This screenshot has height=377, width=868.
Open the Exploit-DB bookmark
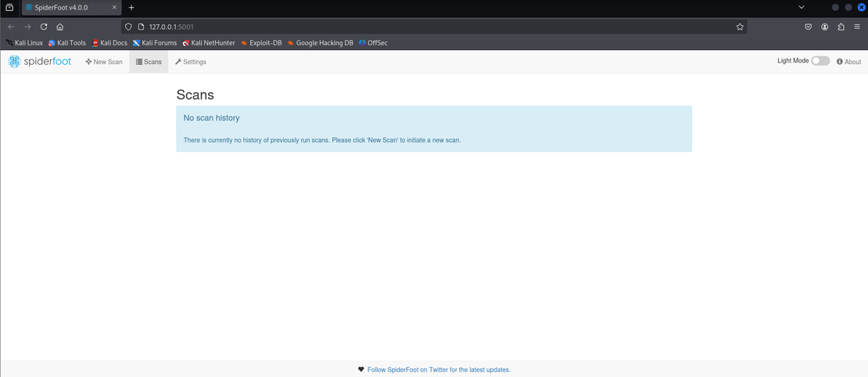pos(260,43)
